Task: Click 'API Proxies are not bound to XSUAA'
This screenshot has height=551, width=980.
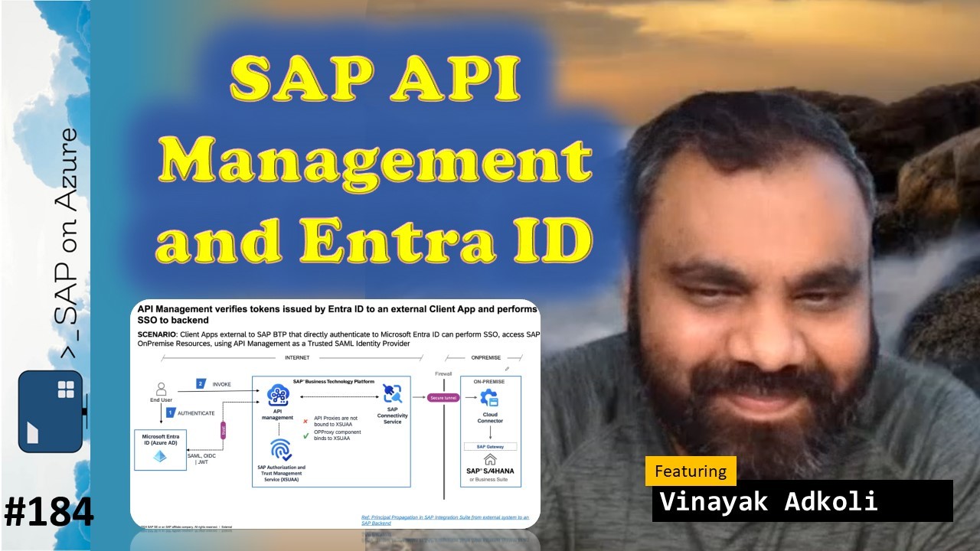Action: click(x=336, y=422)
